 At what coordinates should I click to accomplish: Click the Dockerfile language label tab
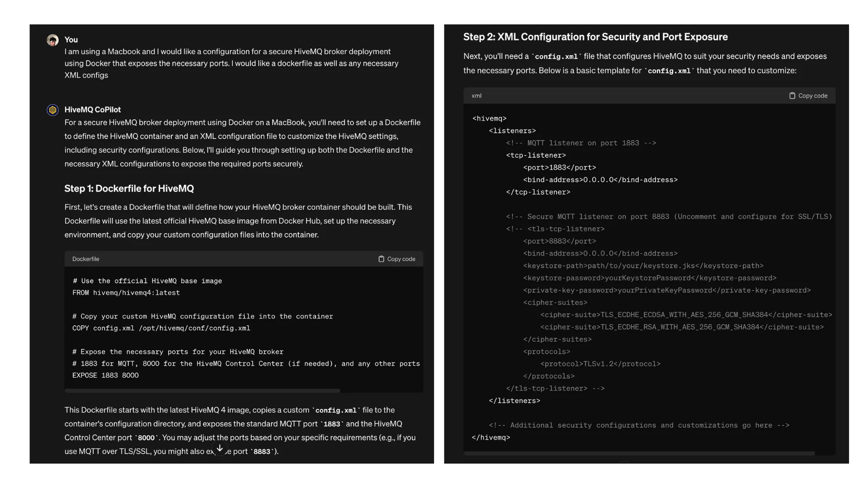coord(85,258)
